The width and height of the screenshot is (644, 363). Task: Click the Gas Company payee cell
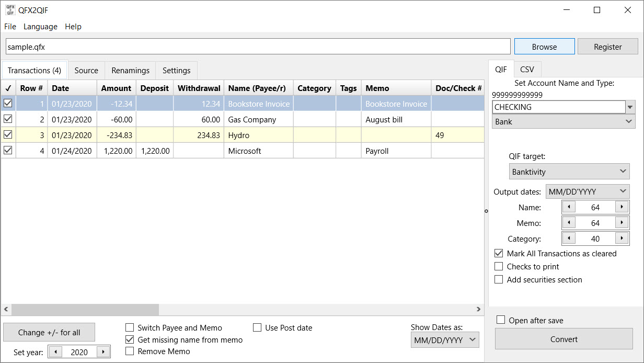pyautogui.click(x=259, y=119)
